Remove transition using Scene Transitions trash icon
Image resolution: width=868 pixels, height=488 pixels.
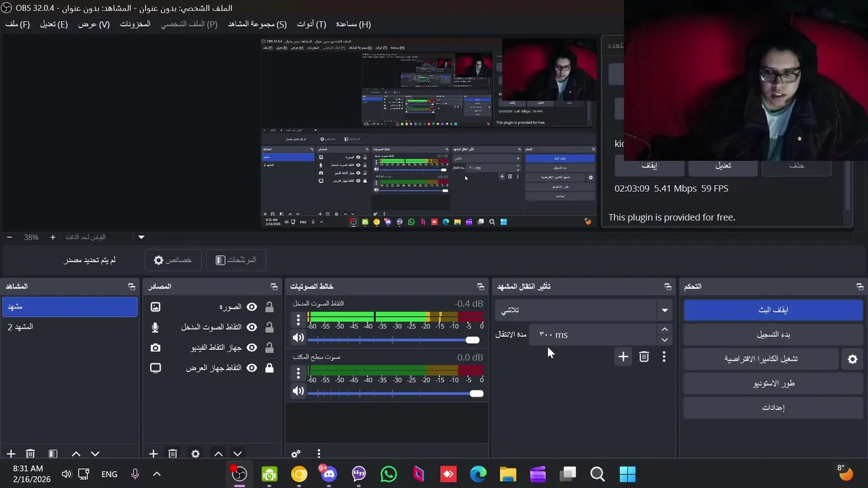(644, 357)
